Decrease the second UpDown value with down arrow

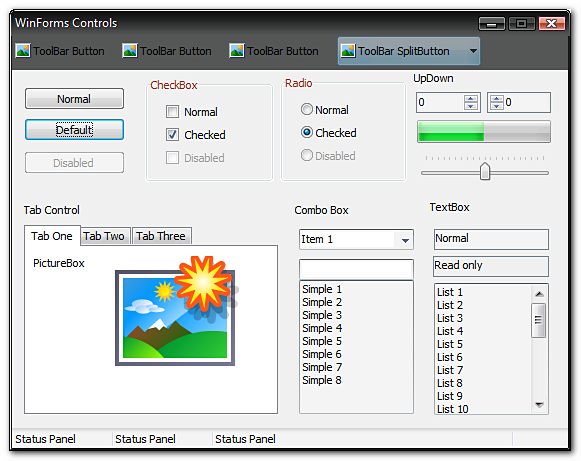497,106
